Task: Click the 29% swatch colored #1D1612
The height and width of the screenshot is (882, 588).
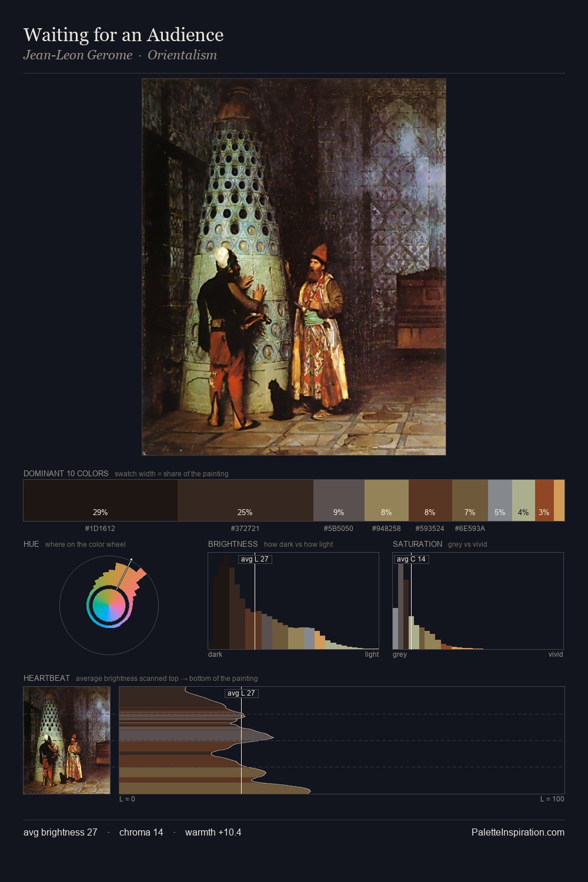Action: coord(101,500)
